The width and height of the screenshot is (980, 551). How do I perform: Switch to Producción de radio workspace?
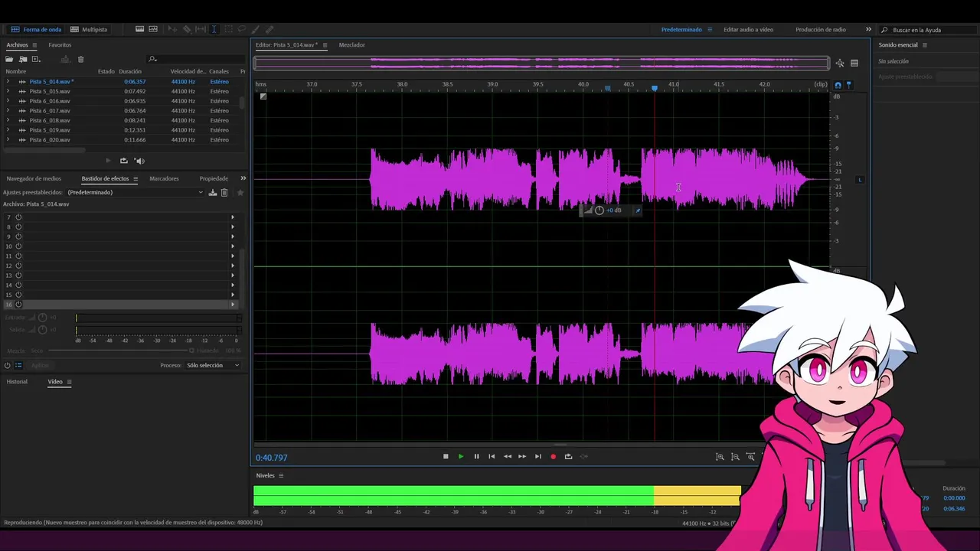click(x=821, y=30)
